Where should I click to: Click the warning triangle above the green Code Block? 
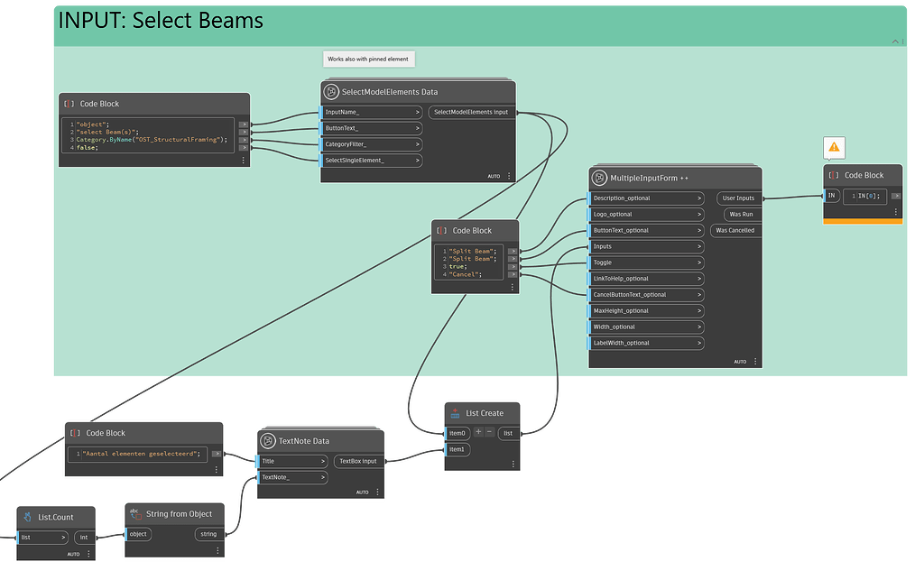pos(835,146)
